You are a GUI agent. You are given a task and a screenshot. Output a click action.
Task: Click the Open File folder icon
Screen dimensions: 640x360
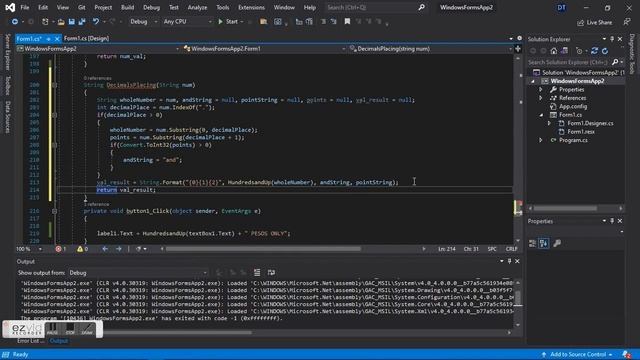coord(61,22)
